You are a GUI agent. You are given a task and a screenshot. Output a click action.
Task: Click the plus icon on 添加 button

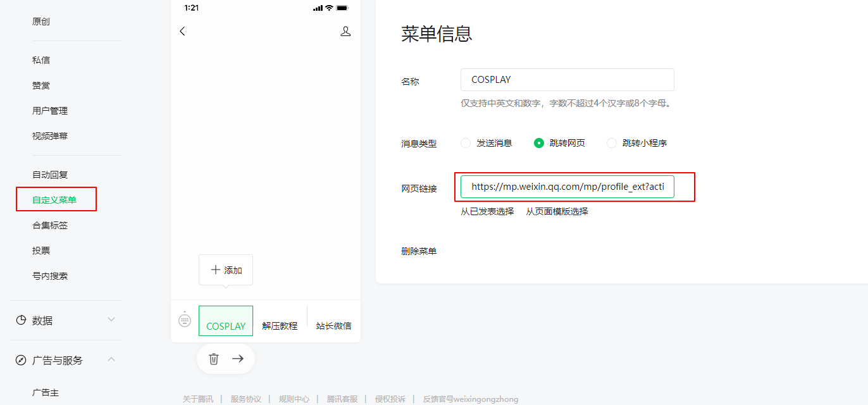215,270
